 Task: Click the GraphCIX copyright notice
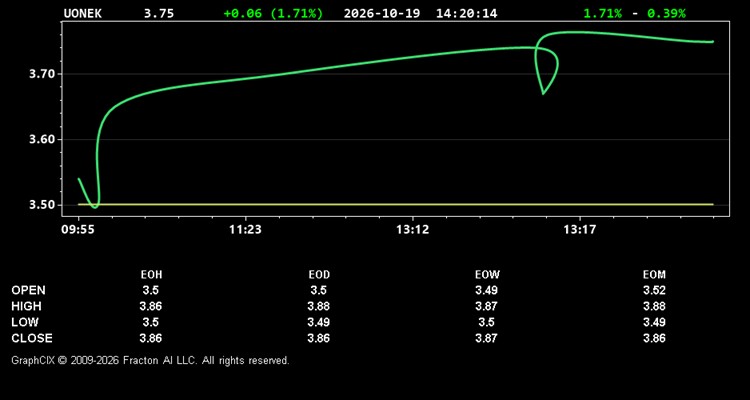pos(150,360)
